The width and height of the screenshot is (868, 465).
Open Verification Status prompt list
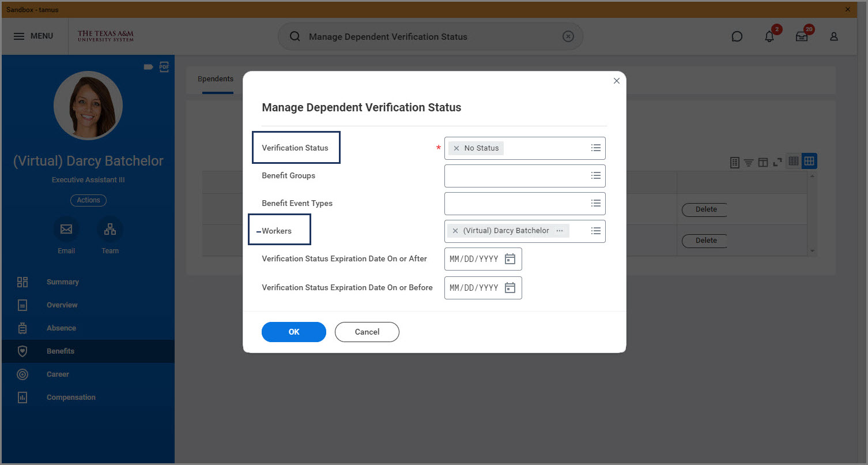(x=596, y=148)
